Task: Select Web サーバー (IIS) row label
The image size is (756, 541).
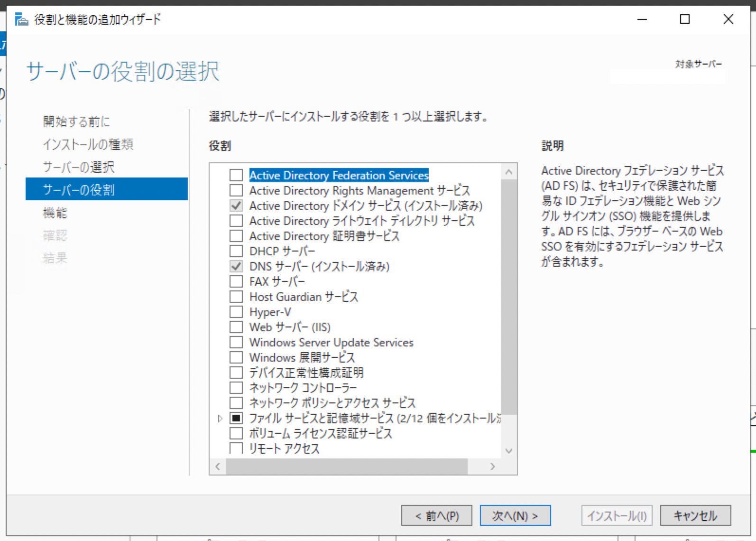Action: click(x=290, y=327)
